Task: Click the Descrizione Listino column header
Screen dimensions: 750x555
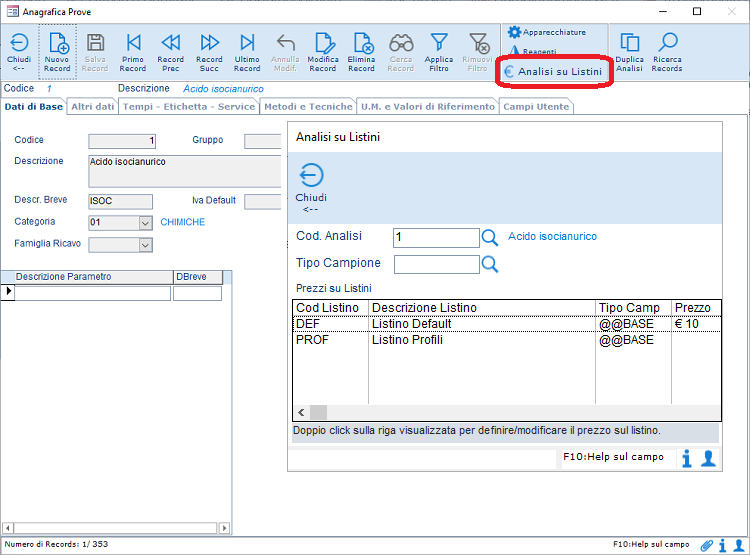Action: pyautogui.click(x=482, y=308)
